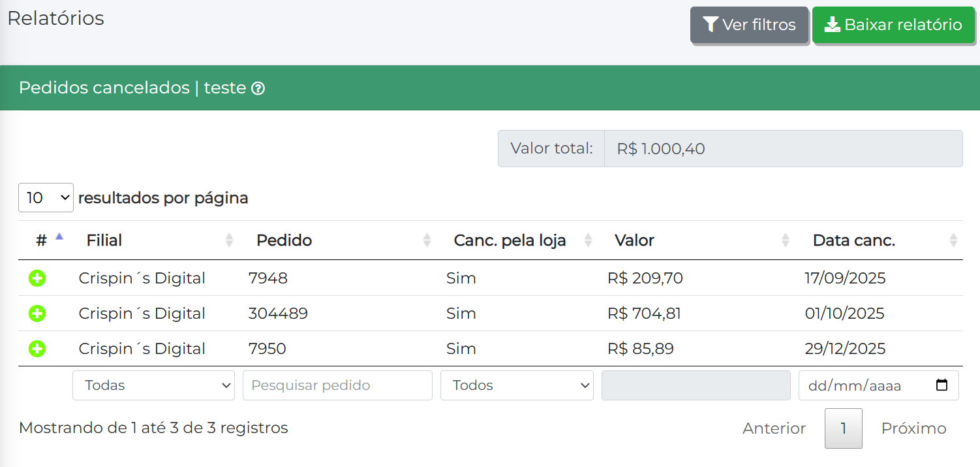The height and width of the screenshot is (467, 980).
Task: Select page 1 in pagination
Action: click(x=843, y=428)
